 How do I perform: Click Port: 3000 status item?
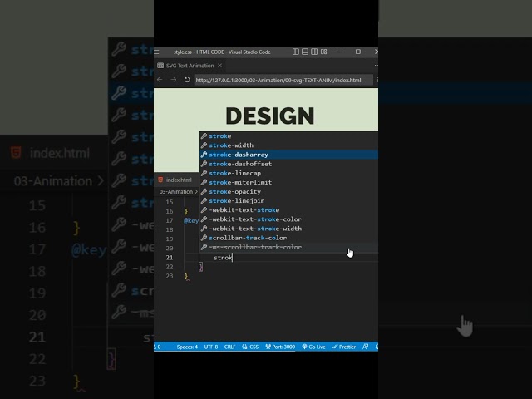(280, 347)
